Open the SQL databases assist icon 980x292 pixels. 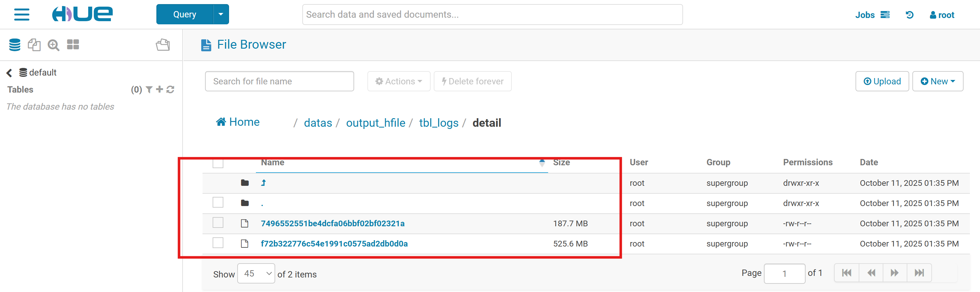pos(15,45)
